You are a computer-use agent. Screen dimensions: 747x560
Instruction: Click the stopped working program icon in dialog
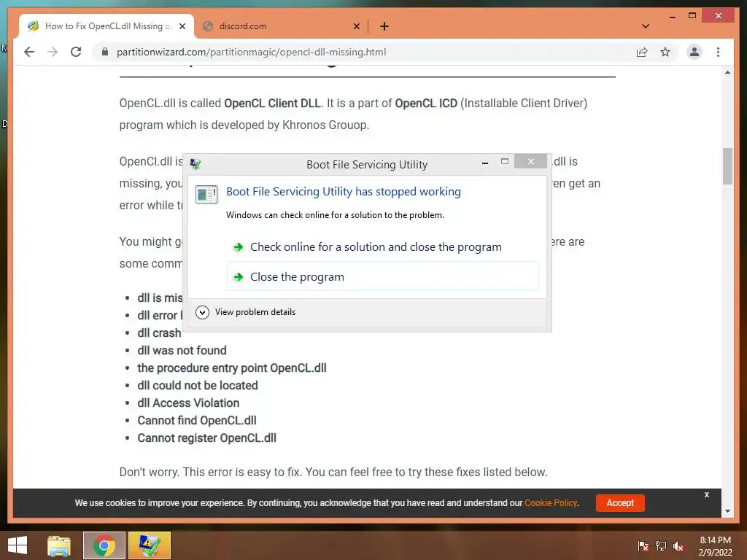coord(206,194)
